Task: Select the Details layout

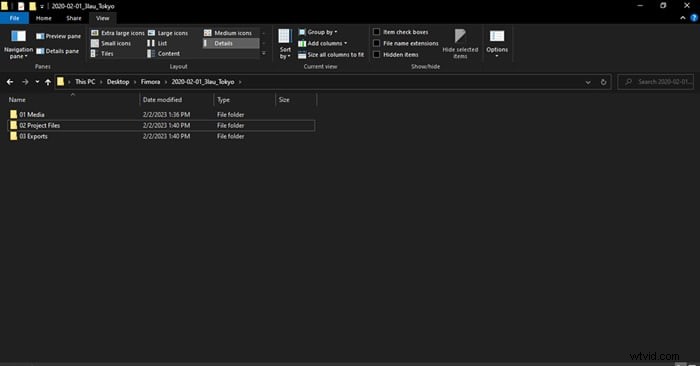Action: [x=231, y=43]
